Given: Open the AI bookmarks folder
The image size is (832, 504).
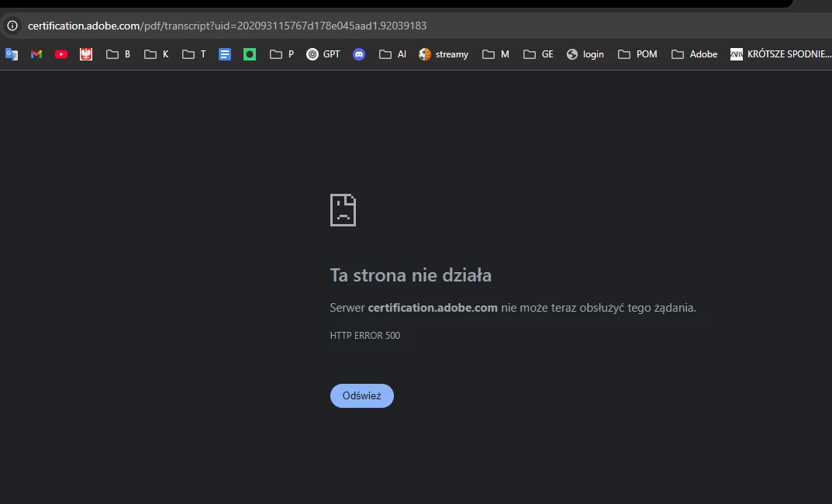Looking at the screenshot, I should pos(392,54).
